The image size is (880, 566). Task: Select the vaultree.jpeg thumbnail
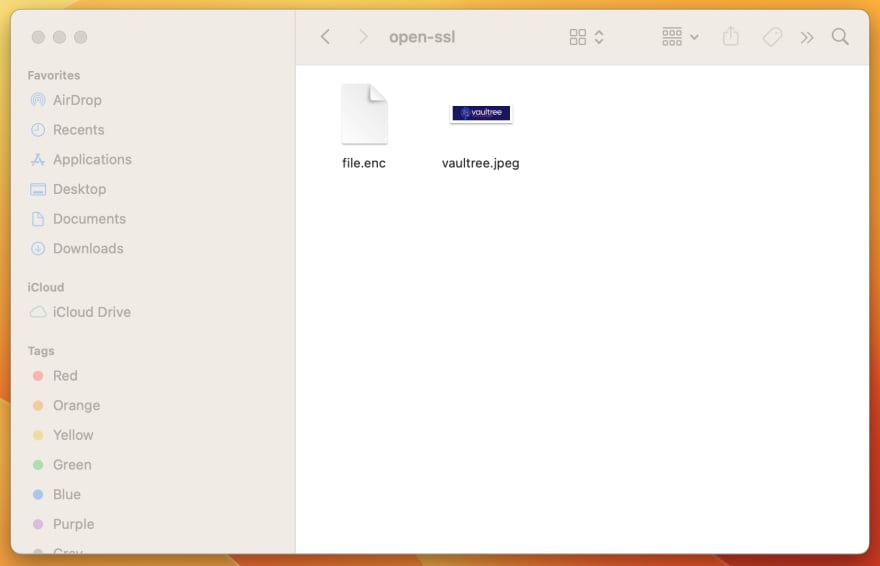tap(481, 113)
